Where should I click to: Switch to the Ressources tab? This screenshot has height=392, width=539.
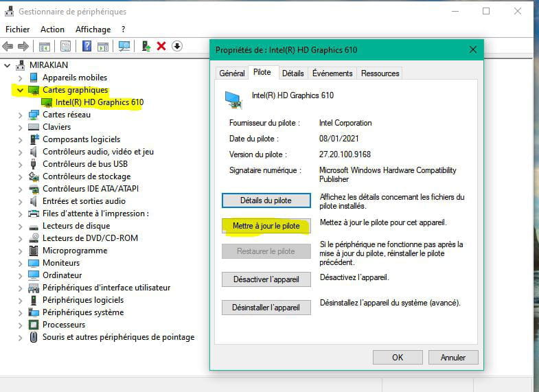[x=380, y=73]
